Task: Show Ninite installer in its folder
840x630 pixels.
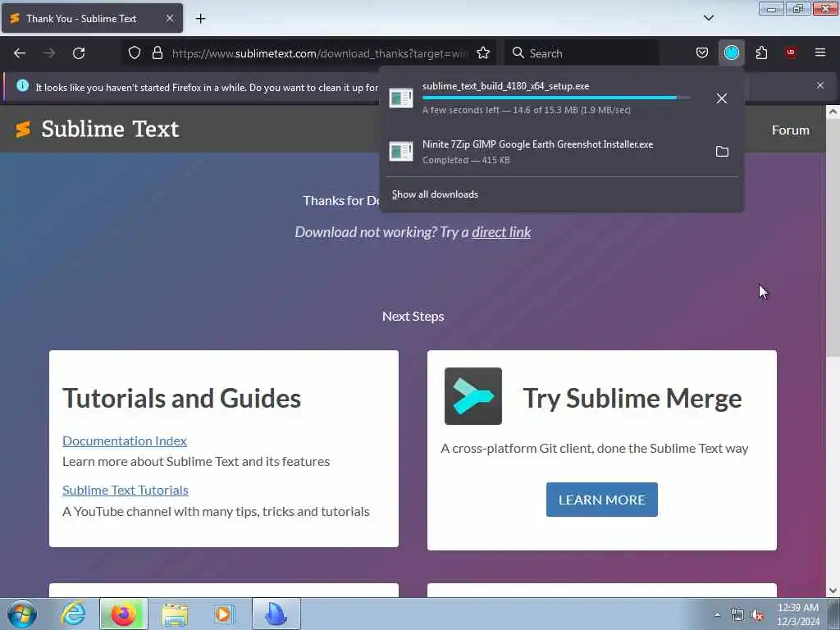Action: (722, 152)
